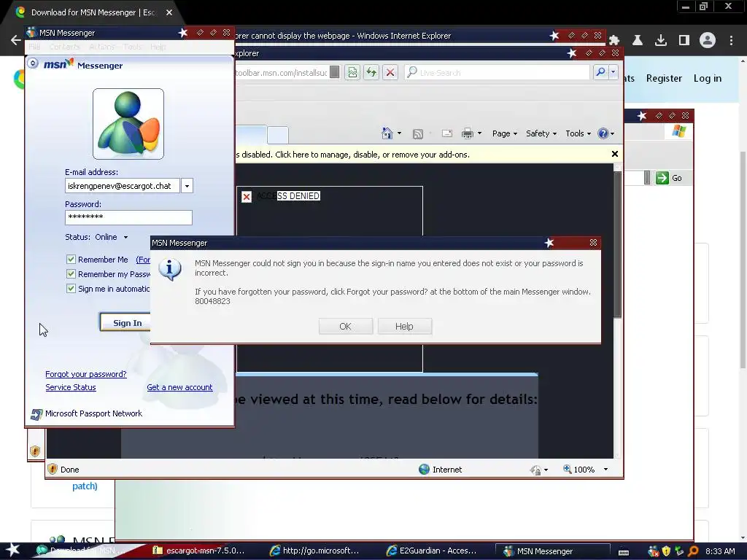Click the broken image icon beside ACCESS DENIED
The width and height of the screenshot is (747, 560).
pyautogui.click(x=247, y=197)
